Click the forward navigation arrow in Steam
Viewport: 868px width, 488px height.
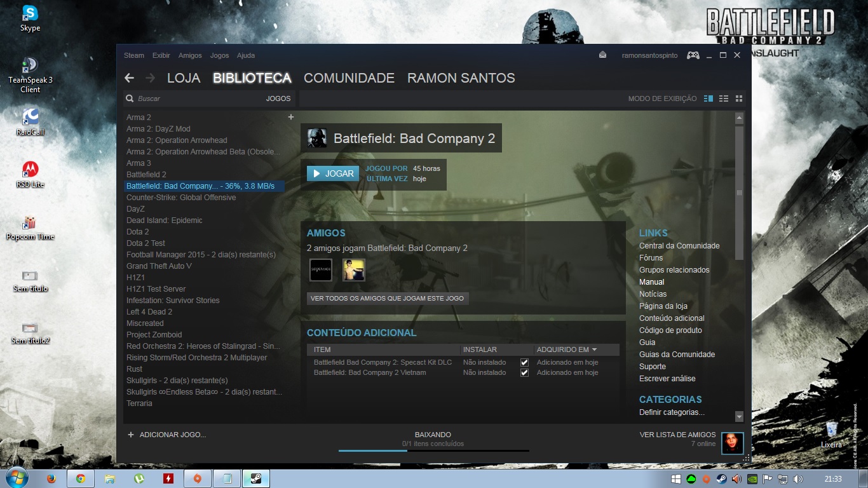(150, 78)
